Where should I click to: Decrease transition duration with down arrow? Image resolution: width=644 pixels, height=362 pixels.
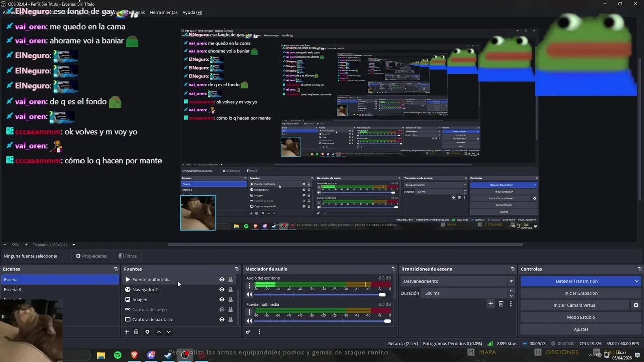click(x=512, y=296)
